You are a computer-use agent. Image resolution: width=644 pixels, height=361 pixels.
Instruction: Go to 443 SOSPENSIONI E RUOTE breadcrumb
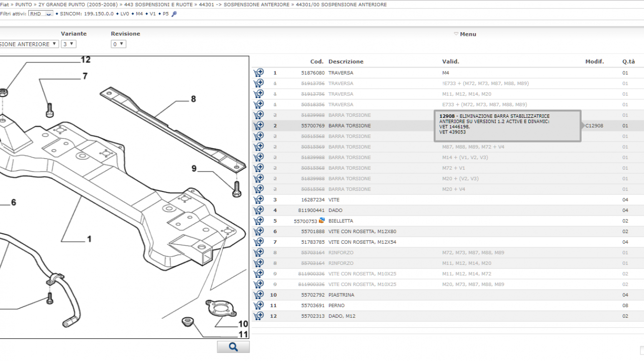pos(158,5)
